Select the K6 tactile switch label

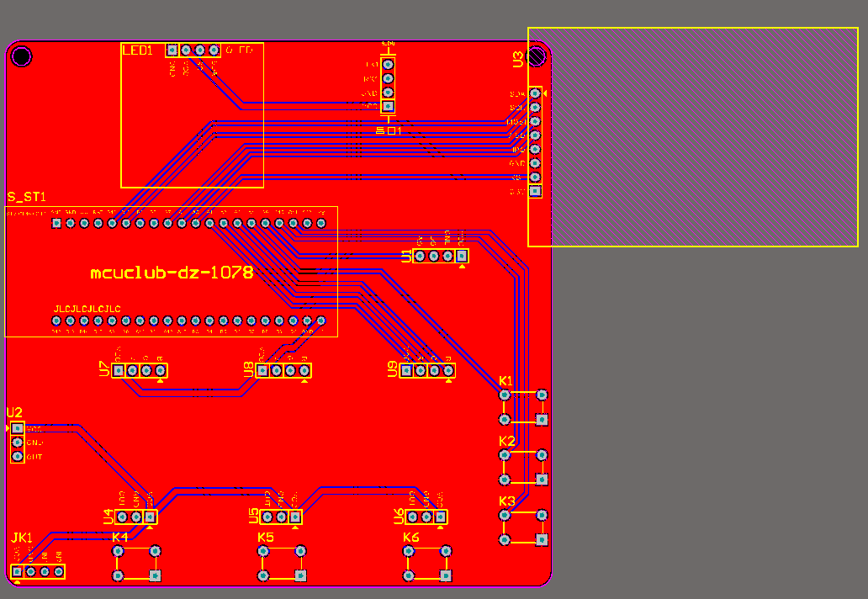pos(410,537)
